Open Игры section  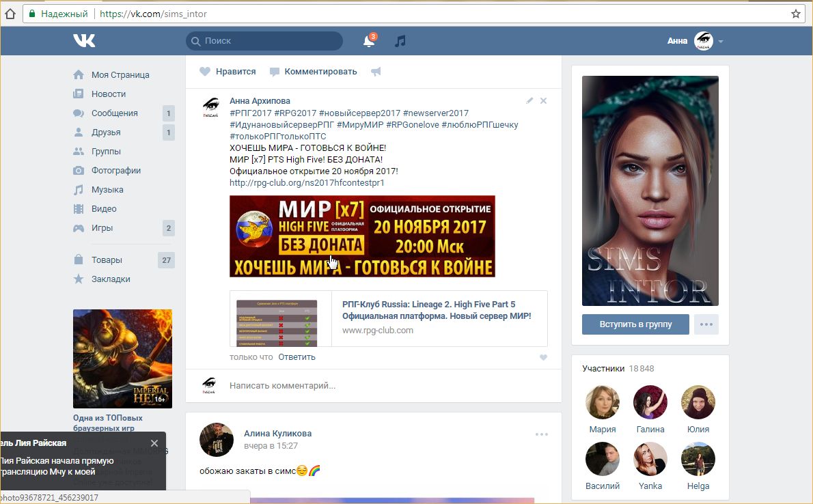(102, 228)
